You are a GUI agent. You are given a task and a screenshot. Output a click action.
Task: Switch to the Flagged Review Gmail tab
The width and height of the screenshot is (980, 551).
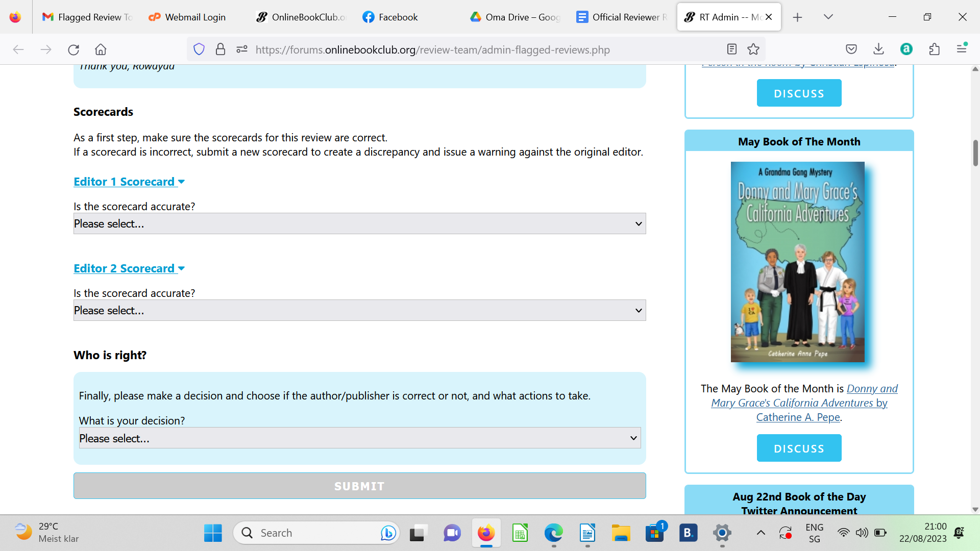click(x=87, y=17)
